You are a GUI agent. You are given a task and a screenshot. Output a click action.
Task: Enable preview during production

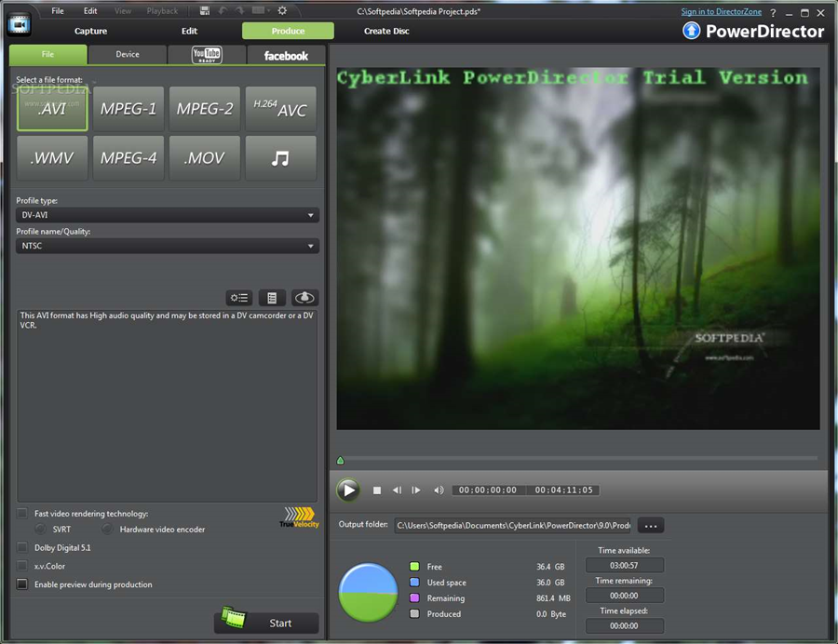(21, 584)
